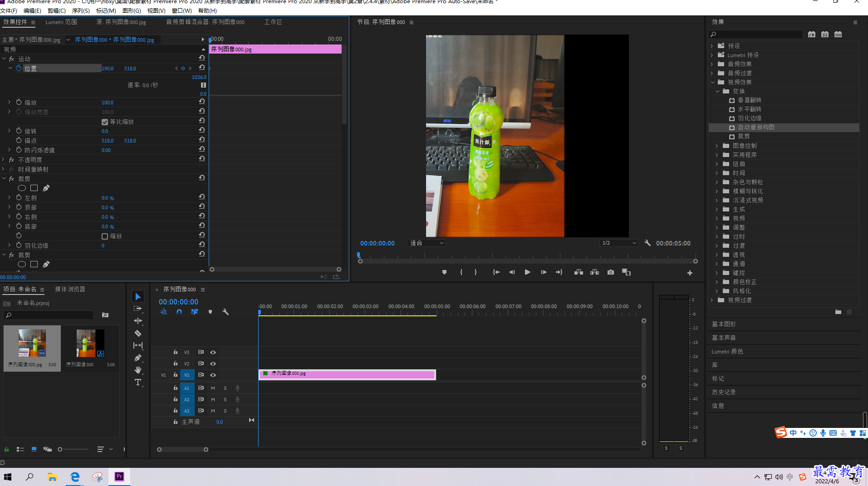
Task: Click the 序列图像000.jpg clip on V1
Action: click(x=347, y=374)
